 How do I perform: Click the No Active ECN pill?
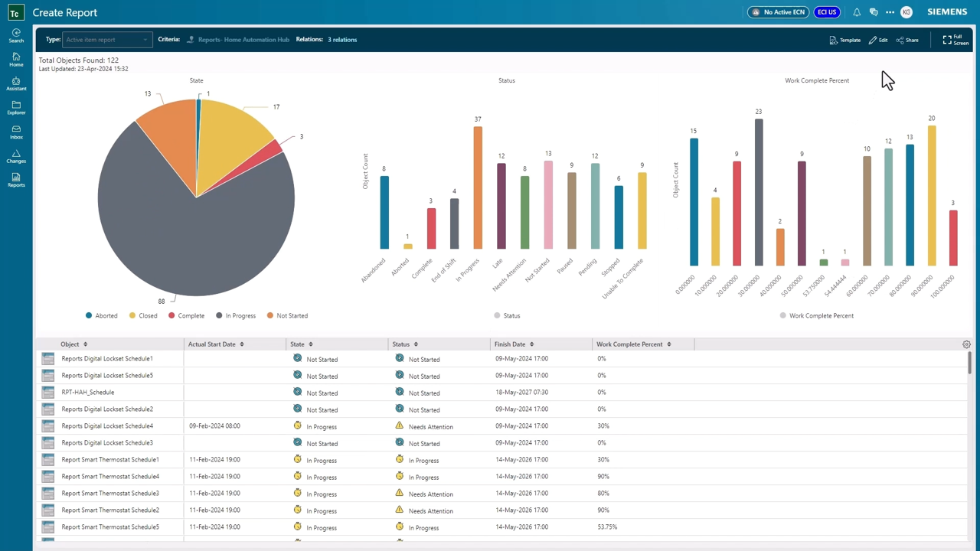click(x=779, y=12)
